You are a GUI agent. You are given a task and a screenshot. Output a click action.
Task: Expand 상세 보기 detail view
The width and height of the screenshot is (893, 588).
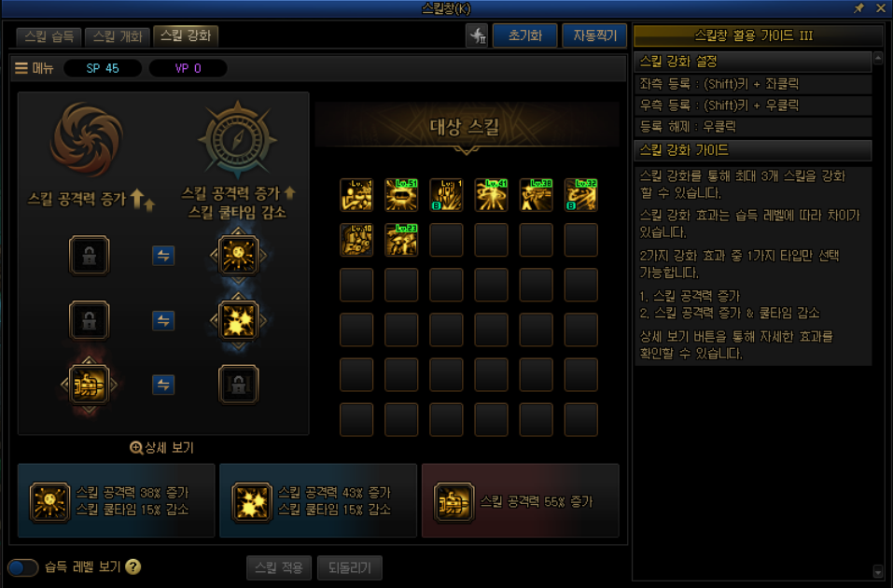point(161,448)
